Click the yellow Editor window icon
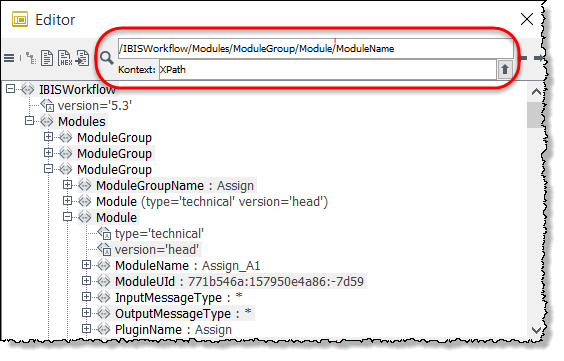Image resolution: width=564 pixels, height=361 pixels. pos(20,19)
